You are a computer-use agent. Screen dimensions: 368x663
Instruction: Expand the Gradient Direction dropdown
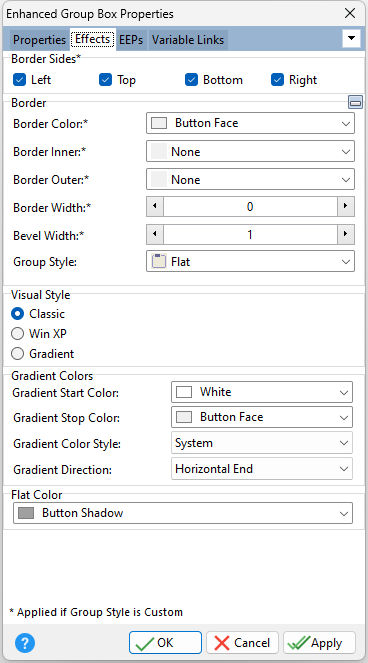point(262,468)
